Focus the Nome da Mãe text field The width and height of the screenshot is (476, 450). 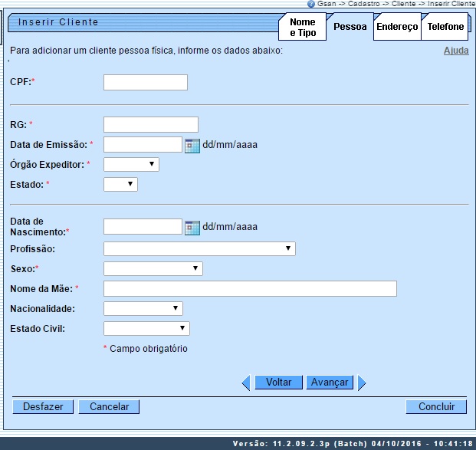pyautogui.click(x=250, y=289)
